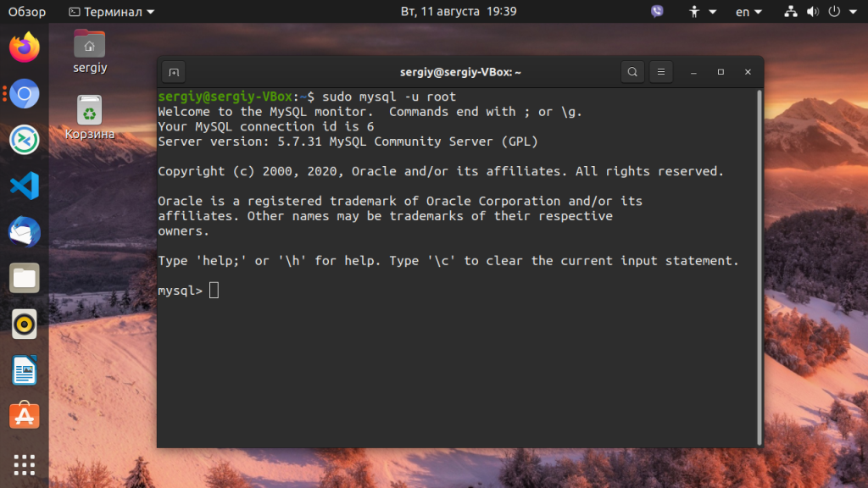Click the volume speaker icon
Screen dimensions: 868x488
(x=813, y=12)
